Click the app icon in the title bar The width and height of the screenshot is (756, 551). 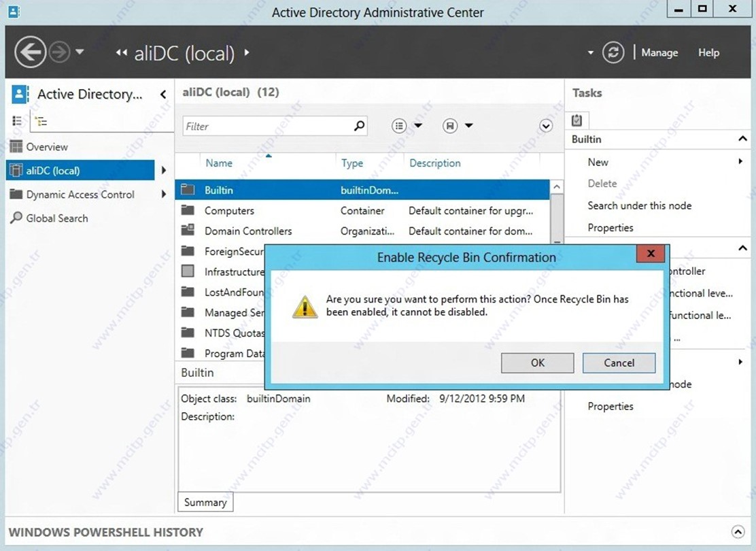pyautogui.click(x=14, y=11)
